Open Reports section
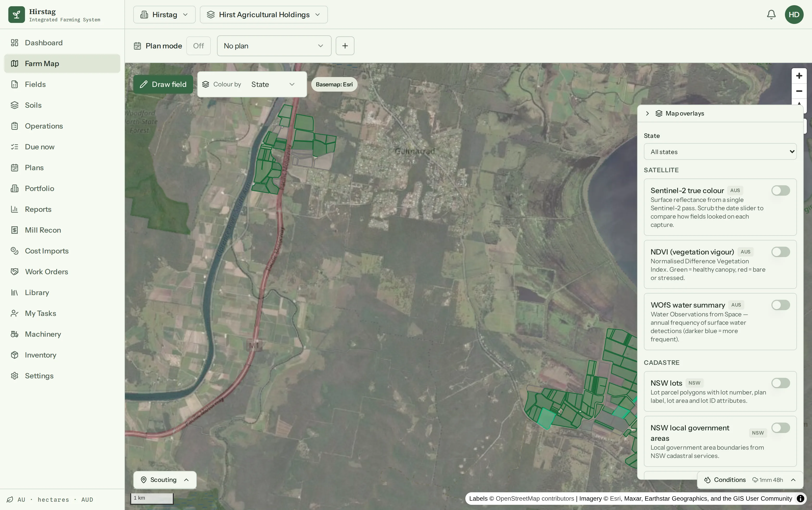 (62, 209)
